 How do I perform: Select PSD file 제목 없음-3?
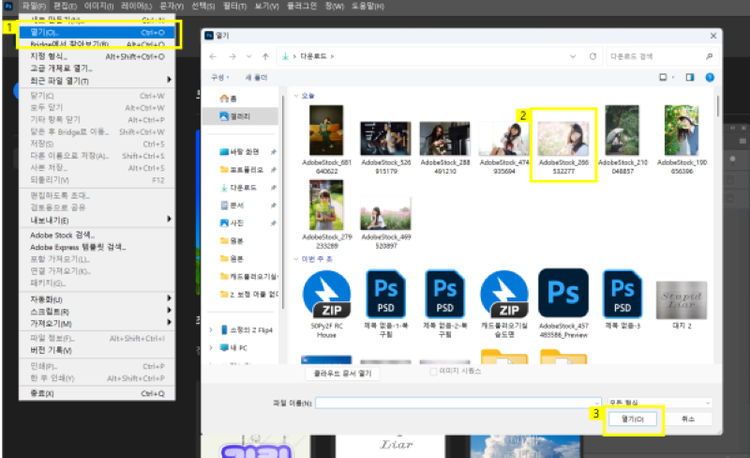pyautogui.click(x=622, y=300)
